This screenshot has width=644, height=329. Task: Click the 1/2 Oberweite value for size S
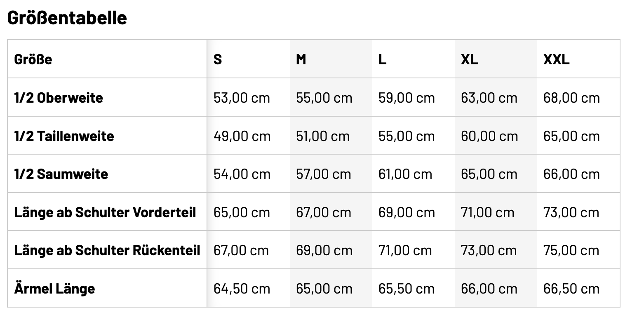tap(242, 98)
